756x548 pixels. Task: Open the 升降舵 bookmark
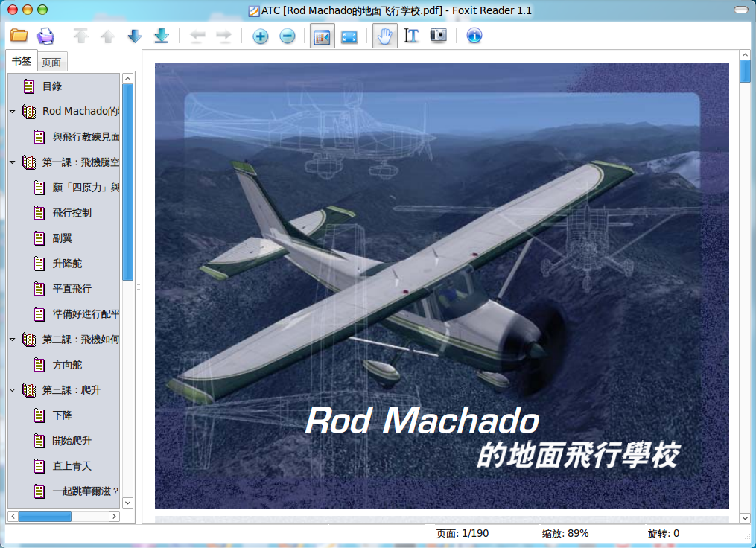67,263
